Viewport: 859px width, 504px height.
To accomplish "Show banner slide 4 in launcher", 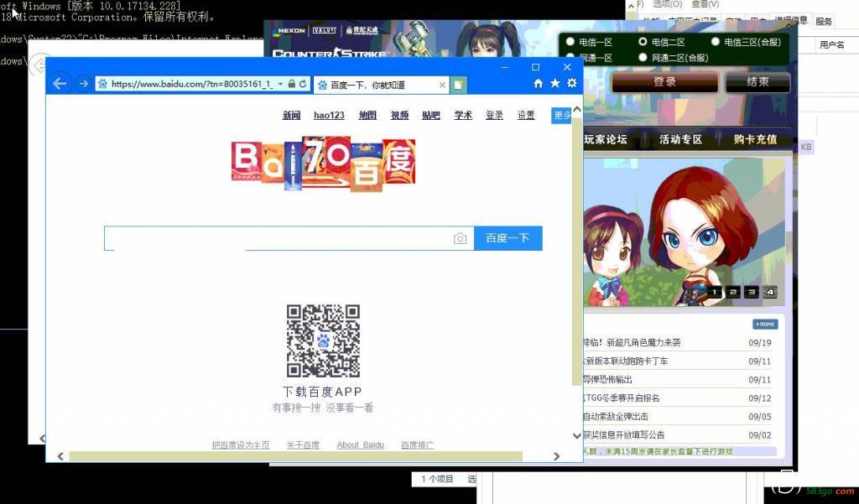I will (x=770, y=292).
